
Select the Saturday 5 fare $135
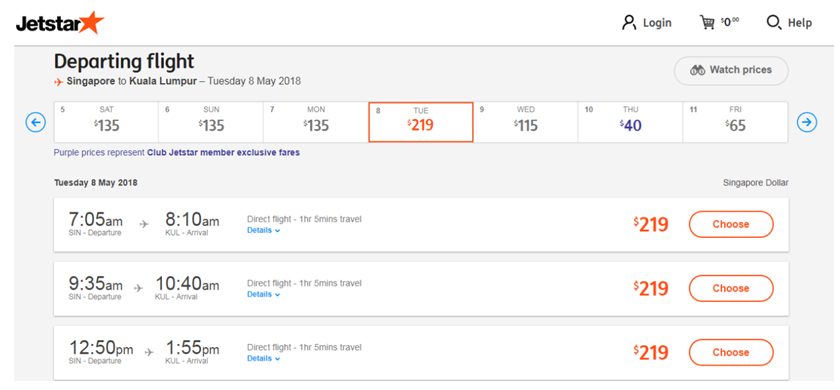pyautogui.click(x=106, y=122)
